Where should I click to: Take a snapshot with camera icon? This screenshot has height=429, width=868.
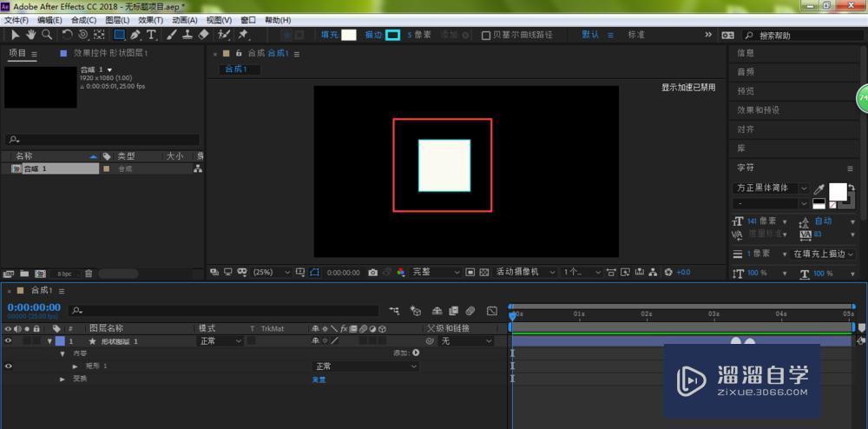[373, 273]
